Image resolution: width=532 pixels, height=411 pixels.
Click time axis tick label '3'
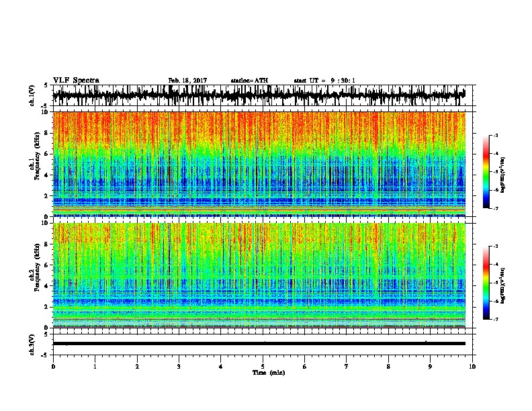click(179, 367)
